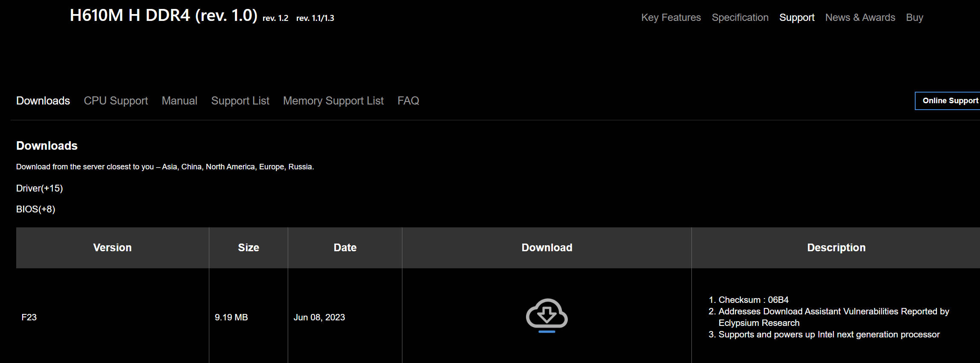Download BIOS F23 via cloud icon
This screenshot has height=363, width=980.
546,316
